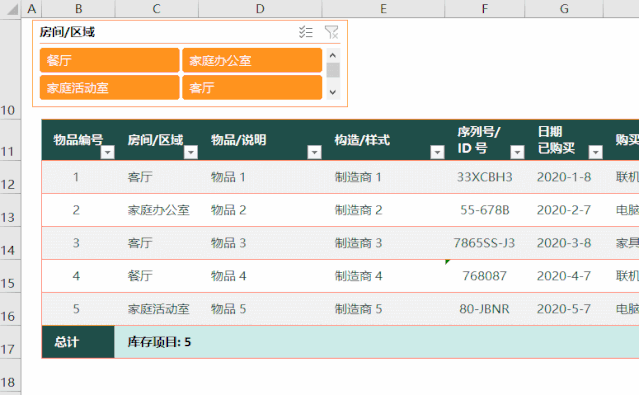Click the 总计 total row label
The height and width of the screenshot is (395, 639).
point(78,342)
